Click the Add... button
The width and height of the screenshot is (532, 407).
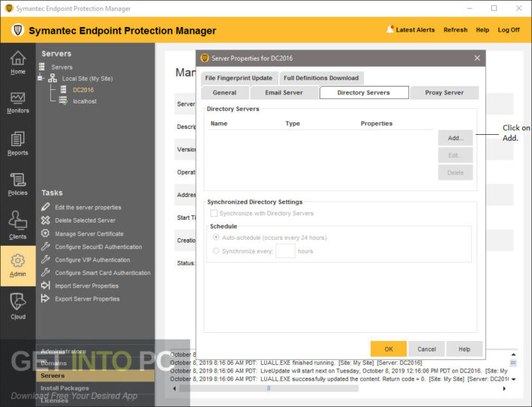(x=455, y=138)
